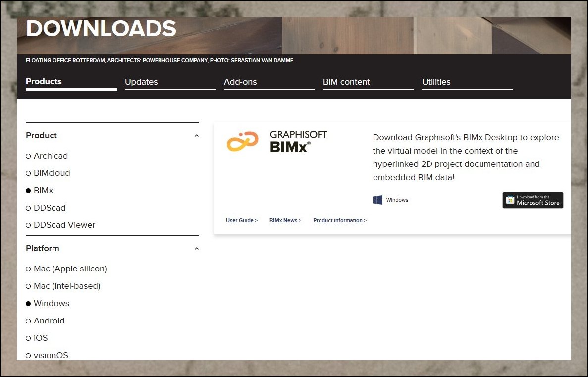Open the BIMx User Guide link
This screenshot has height=377, width=588.
tap(242, 220)
